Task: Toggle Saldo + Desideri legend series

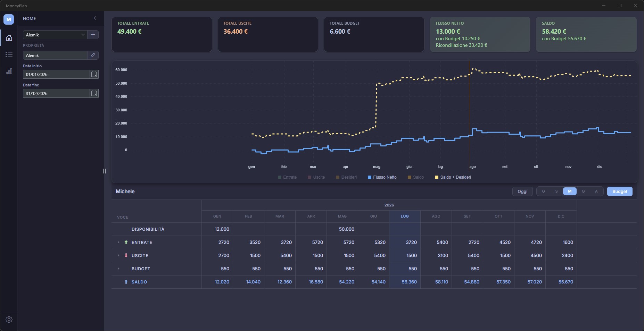Action: (453, 177)
